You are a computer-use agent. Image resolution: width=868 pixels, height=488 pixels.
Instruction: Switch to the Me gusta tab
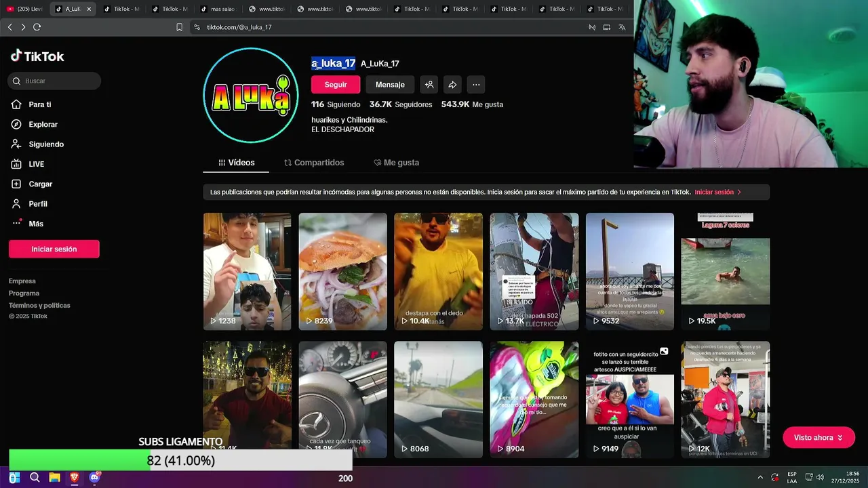(x=397, y=163)
